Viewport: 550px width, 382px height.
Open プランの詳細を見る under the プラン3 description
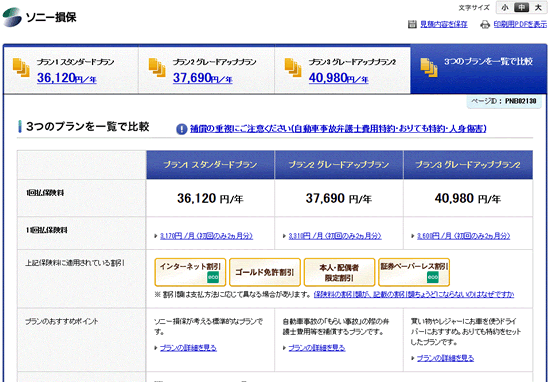(x=445, y=358)
